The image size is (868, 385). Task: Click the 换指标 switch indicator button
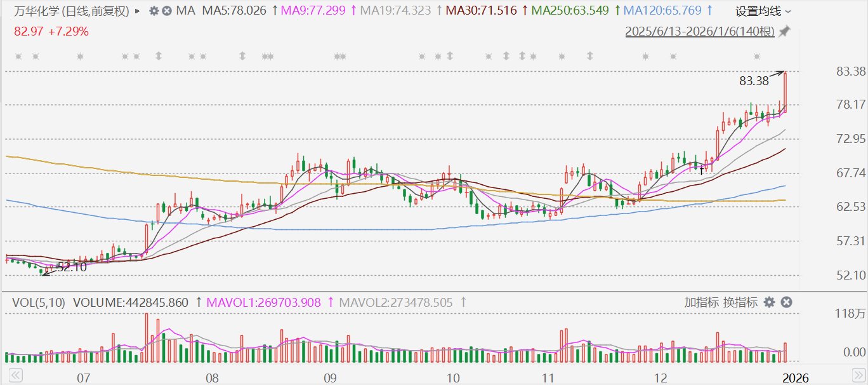pos(740,302)
